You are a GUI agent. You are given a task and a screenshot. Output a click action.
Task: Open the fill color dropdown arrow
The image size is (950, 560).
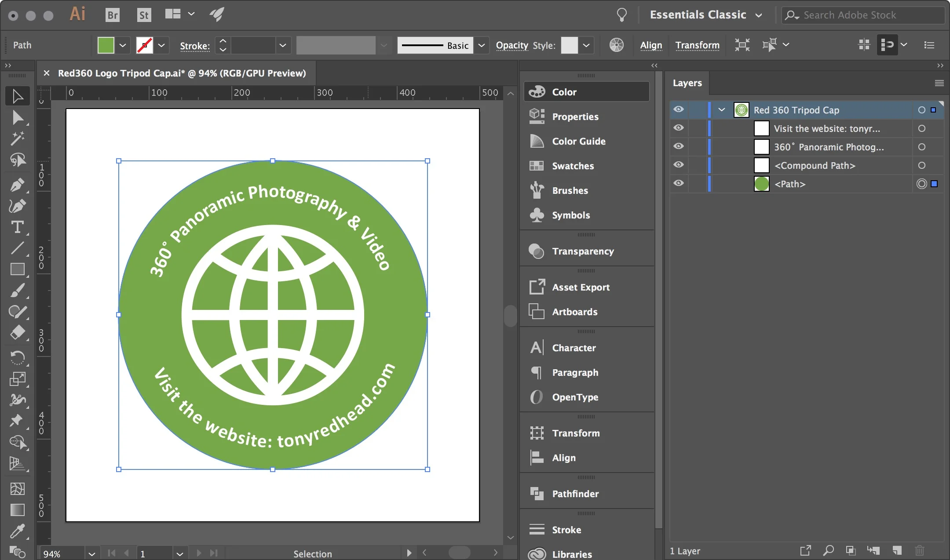(123, 45)
